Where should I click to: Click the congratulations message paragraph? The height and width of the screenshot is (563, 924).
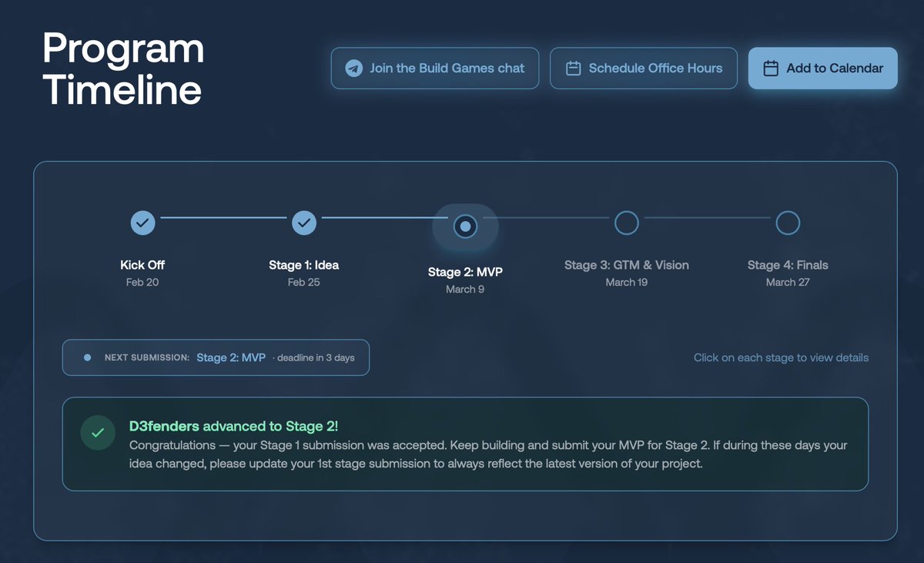pyautogui.click(x=488, y=455)
